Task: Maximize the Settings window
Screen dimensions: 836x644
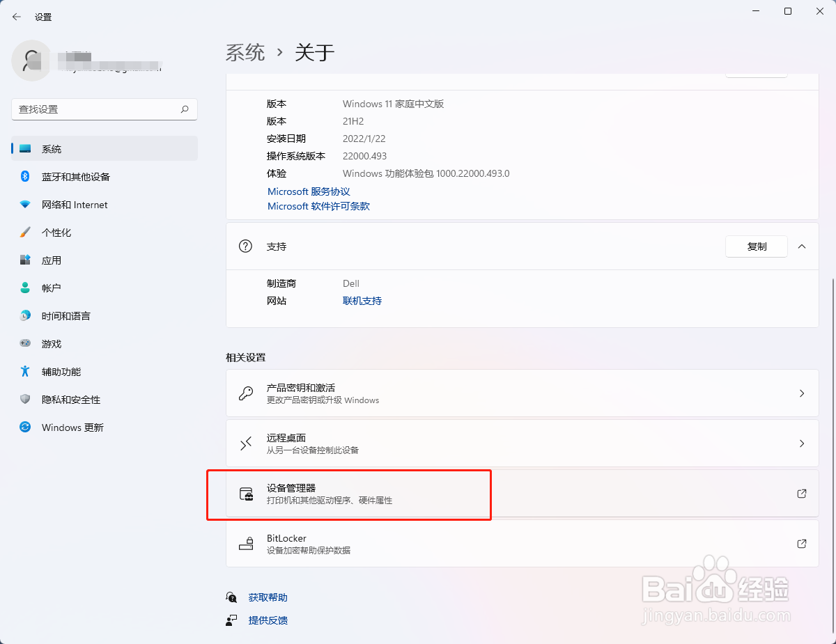Action: pos(788,11)
